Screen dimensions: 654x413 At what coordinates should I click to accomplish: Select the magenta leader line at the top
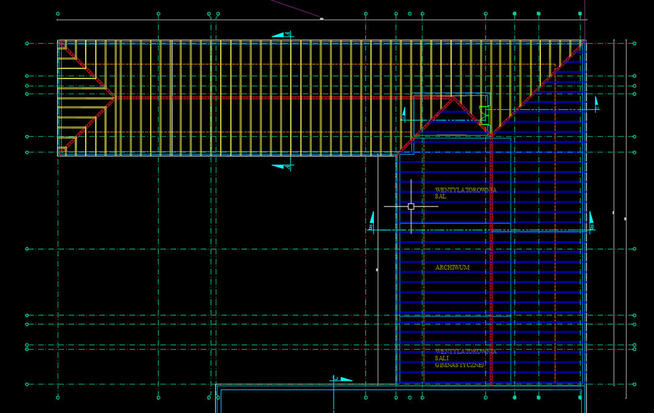click(x=296, y=9)
